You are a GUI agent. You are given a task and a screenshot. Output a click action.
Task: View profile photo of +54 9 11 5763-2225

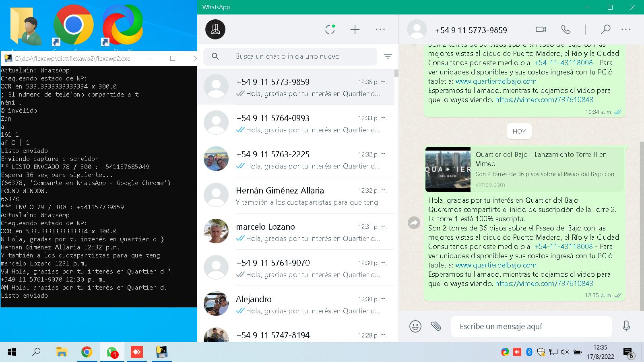pos(216,159)
